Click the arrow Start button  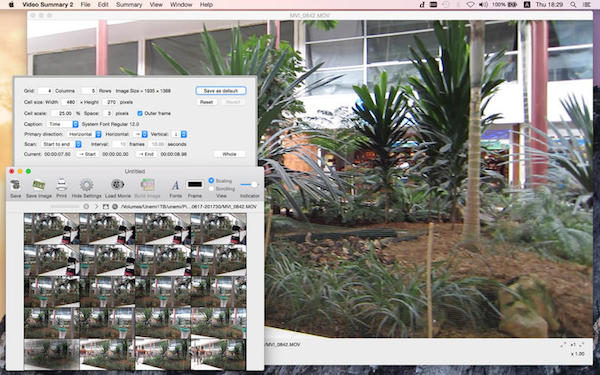87,154
